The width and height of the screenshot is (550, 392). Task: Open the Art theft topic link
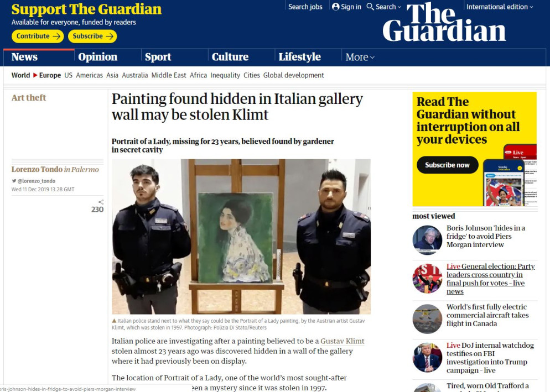[29, 97]
